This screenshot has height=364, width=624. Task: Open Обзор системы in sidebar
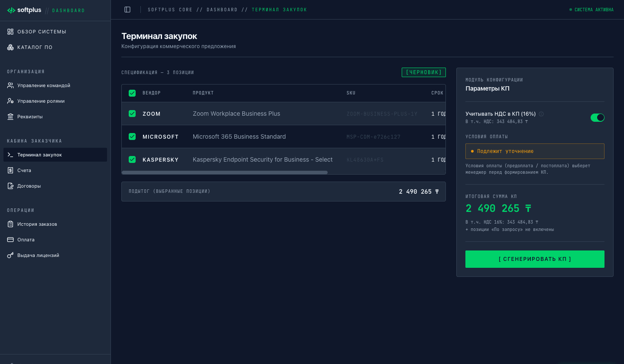(55, 32)
